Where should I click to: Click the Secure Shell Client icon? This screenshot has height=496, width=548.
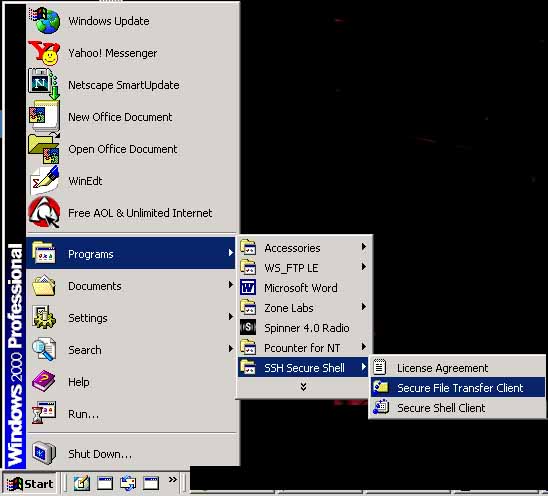(x=381, y=407)
